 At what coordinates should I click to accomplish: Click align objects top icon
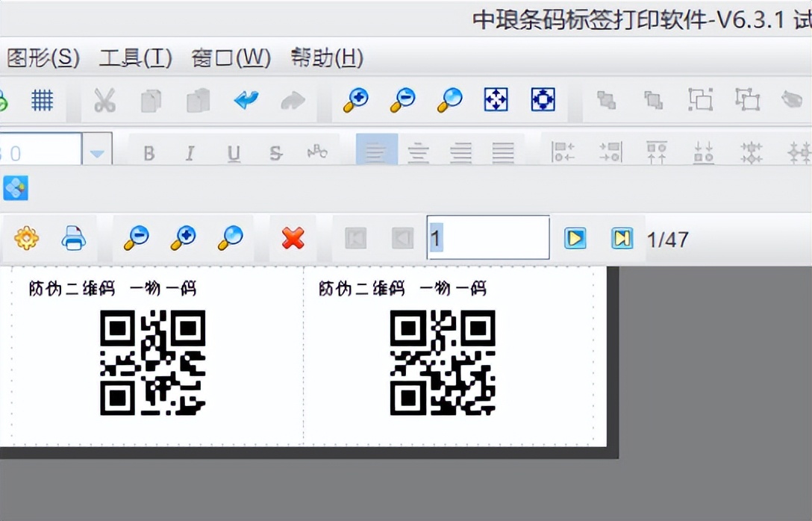657,152
